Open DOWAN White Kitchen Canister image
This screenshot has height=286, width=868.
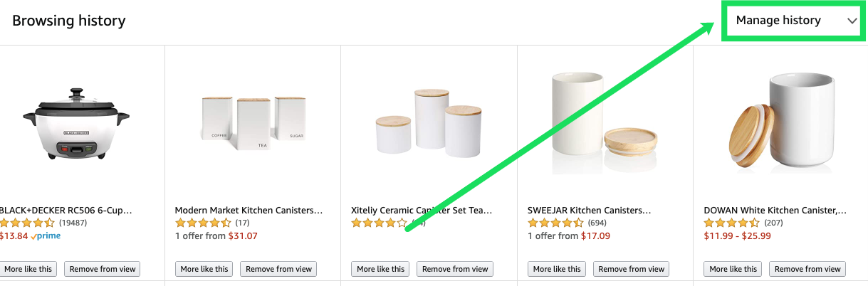coord(779,122)
